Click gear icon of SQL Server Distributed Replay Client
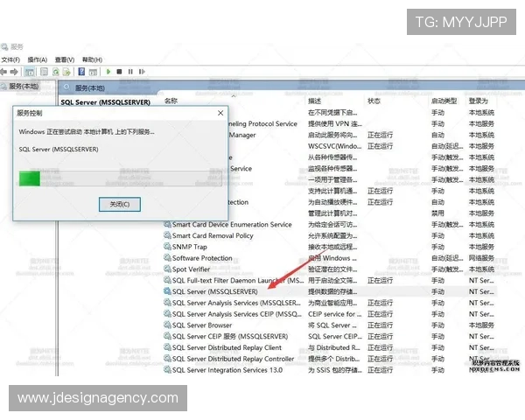 point(167,347)
